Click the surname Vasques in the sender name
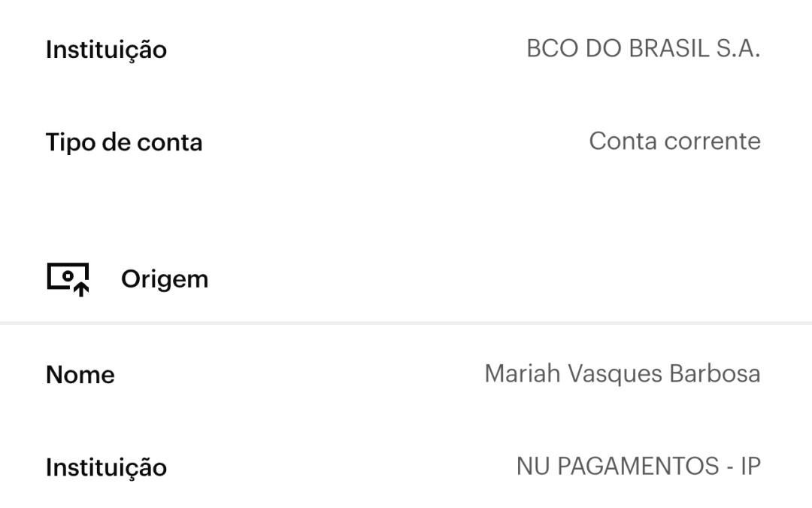 616,374
